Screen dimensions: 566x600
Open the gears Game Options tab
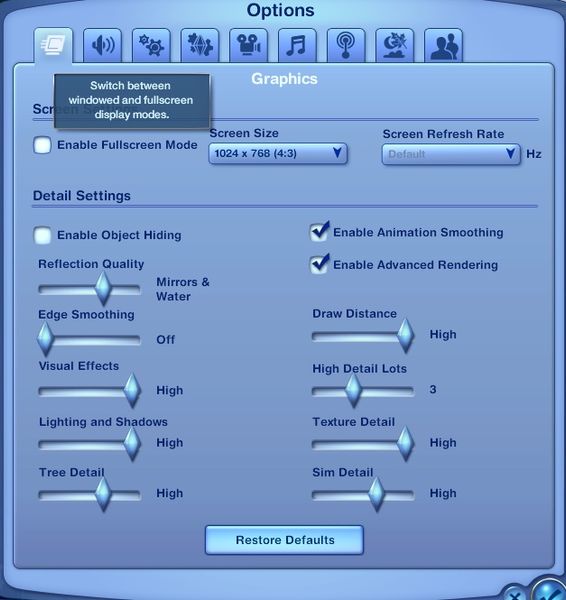click(x=151, y=45)
